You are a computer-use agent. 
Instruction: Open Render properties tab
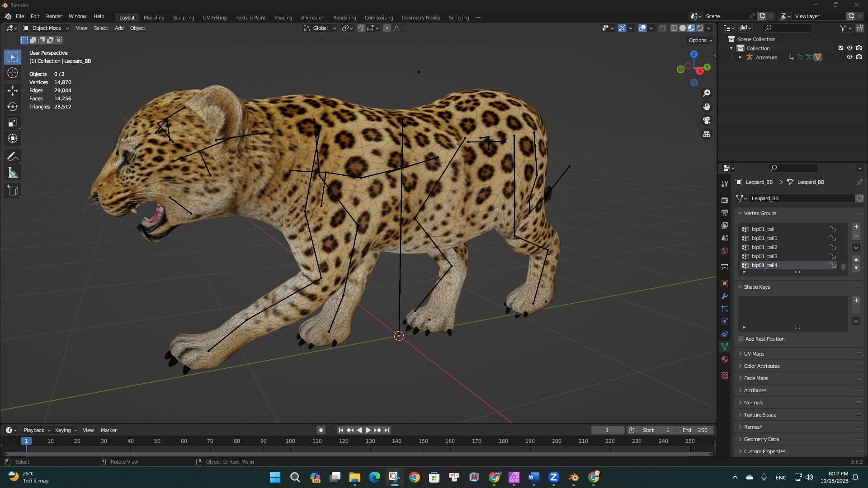(725, 200)
